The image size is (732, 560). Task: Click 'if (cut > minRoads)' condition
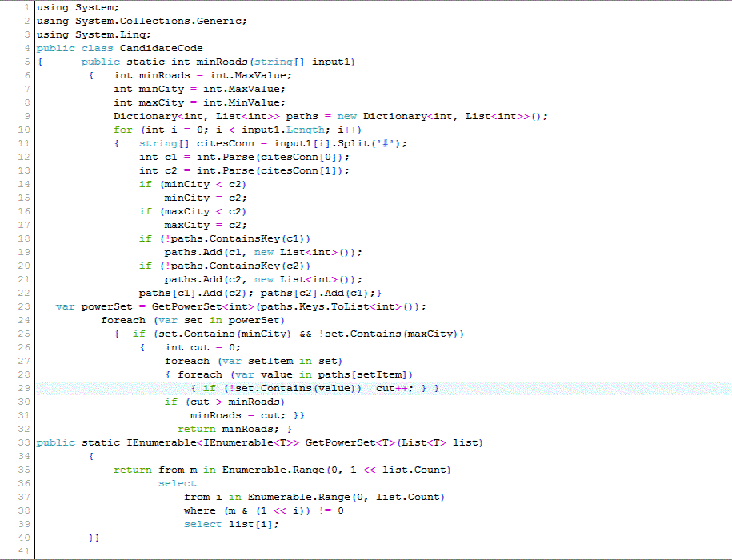[x=223, y=402]
